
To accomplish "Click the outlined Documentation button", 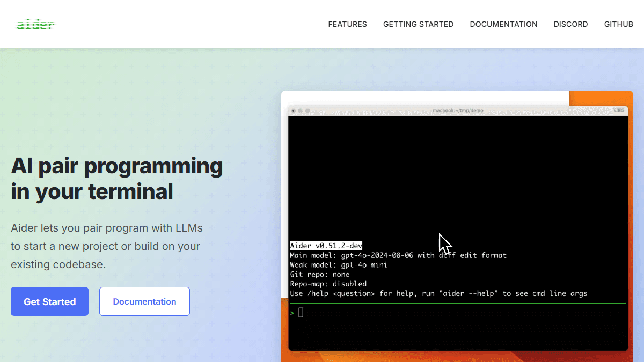I will click(x=144, y=301).
